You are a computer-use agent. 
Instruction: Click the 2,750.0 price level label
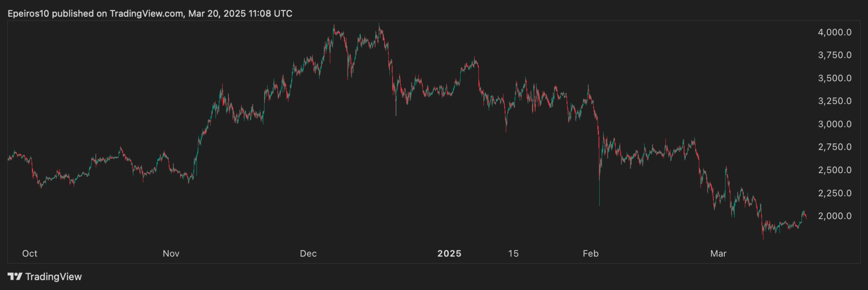point(835,147)
